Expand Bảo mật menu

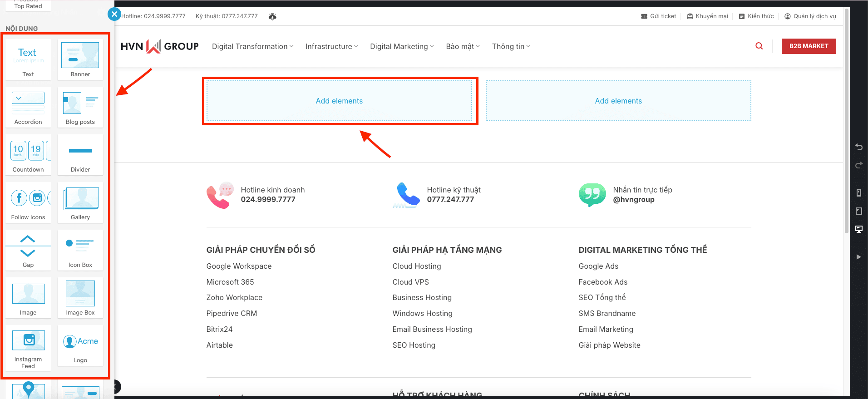coord(463,46)
